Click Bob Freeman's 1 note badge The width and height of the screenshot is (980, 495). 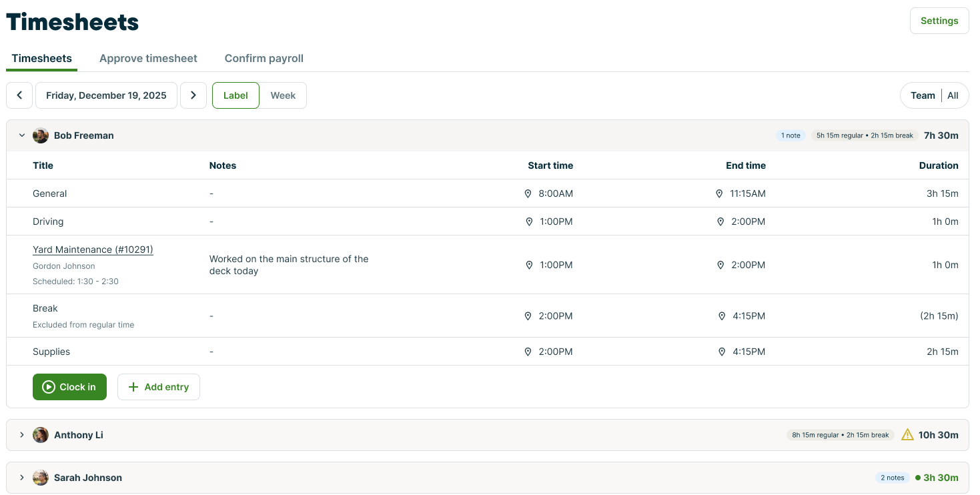click(x=791, y=135)
